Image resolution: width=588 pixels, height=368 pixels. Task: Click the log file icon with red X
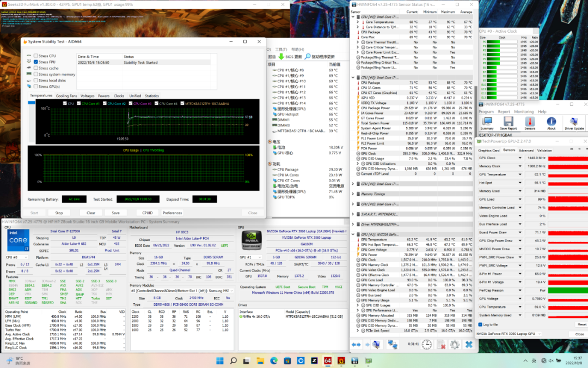441,344
